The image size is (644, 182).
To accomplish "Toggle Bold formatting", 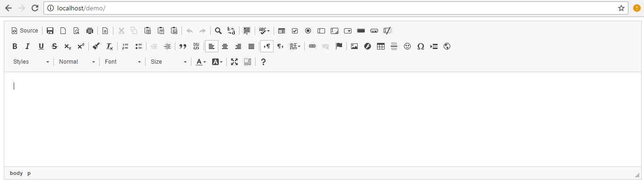I will [15, 46].
